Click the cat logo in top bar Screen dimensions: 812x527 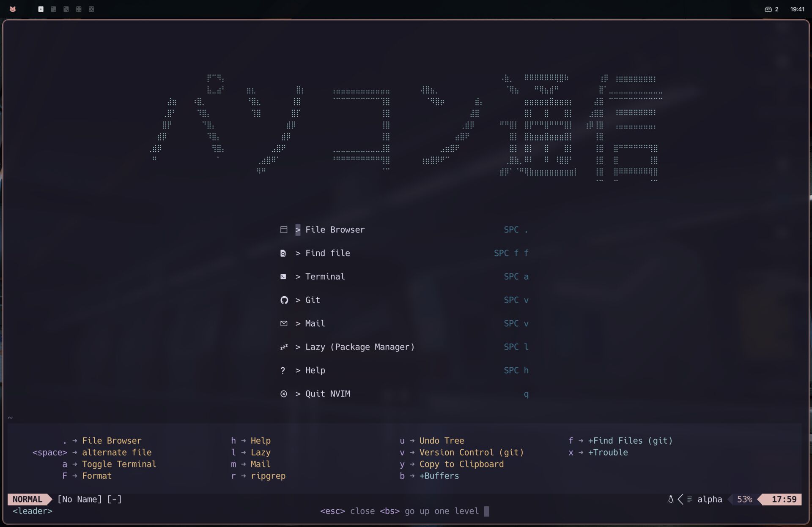pos(13,9)
